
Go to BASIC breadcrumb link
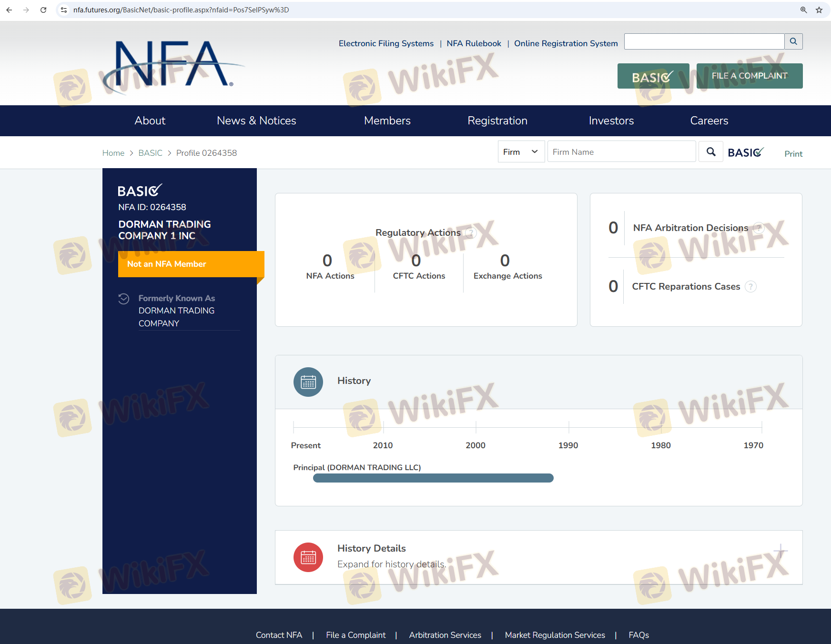click(x=150, y=153)
